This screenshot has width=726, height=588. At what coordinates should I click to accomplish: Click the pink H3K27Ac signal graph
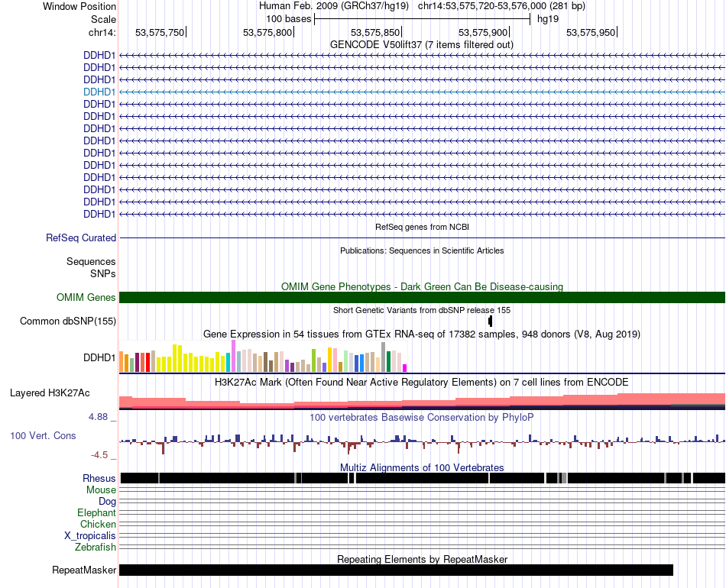click(423, 401)
